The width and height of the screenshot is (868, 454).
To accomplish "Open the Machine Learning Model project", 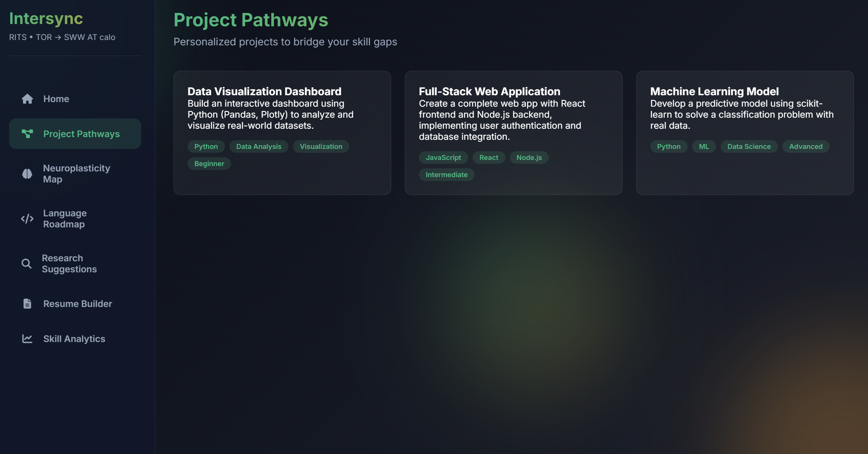I will [714, 91].
